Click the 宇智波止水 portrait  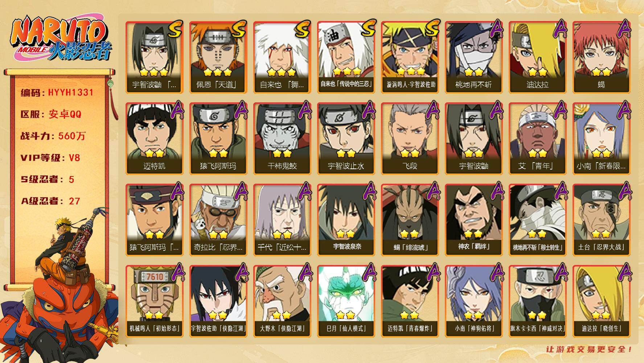click(346, 139)
